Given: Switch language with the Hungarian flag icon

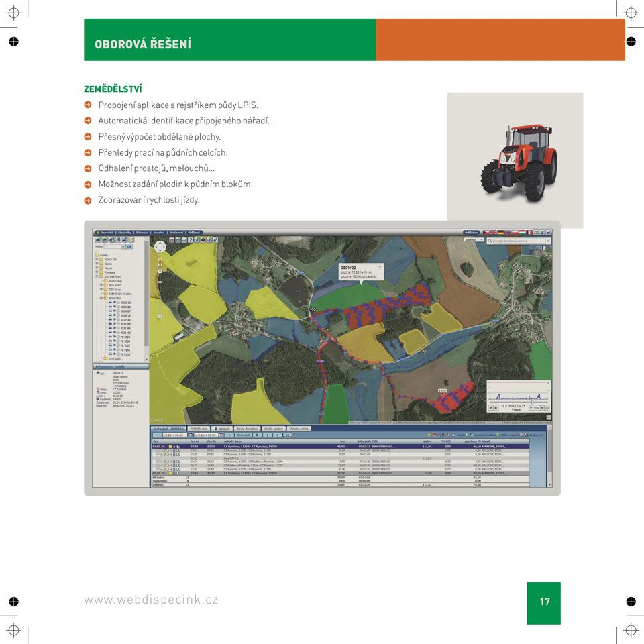Looking at the screenshot, I should coord(522,233).
